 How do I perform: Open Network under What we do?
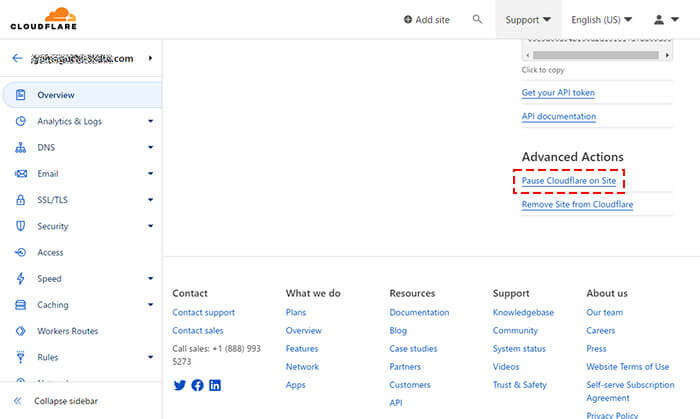click(302, 367)
